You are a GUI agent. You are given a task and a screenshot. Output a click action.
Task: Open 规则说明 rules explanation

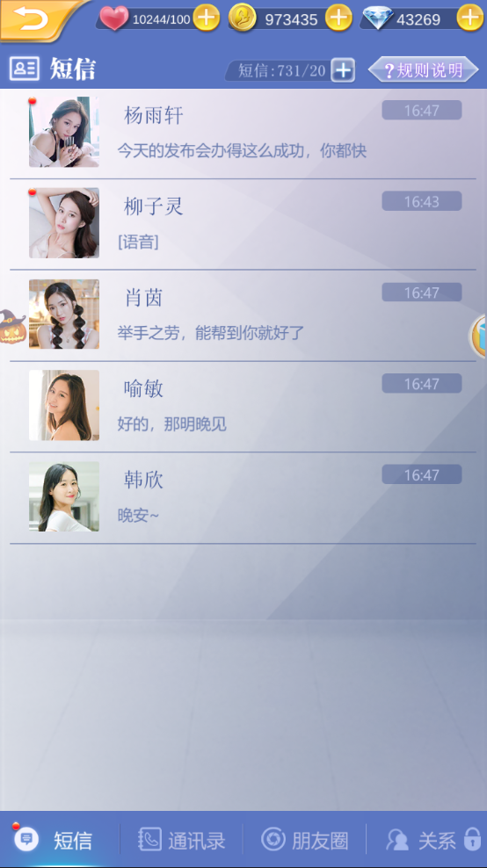pos(424,69)
